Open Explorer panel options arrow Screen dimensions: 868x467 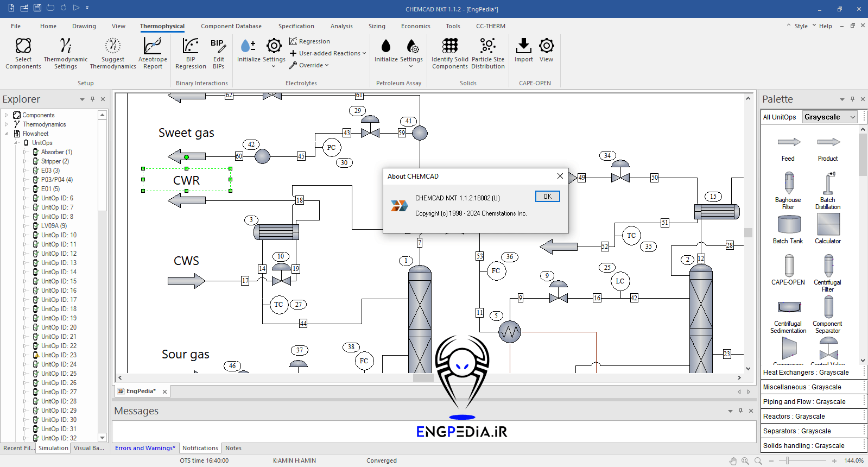pos(82,99)
